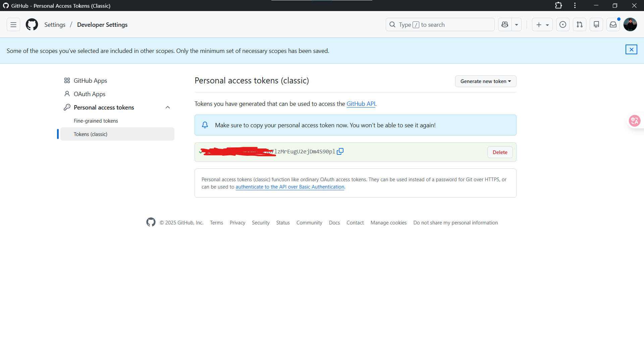The image size is (644, 345).
Task: Select Personal access tokens sidebar item
Action: (x=104, y=108)
